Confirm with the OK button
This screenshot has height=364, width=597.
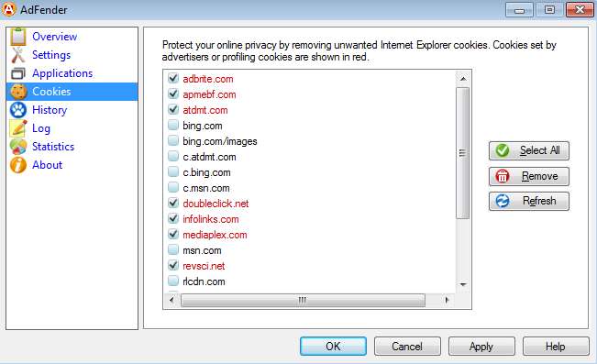333,346
